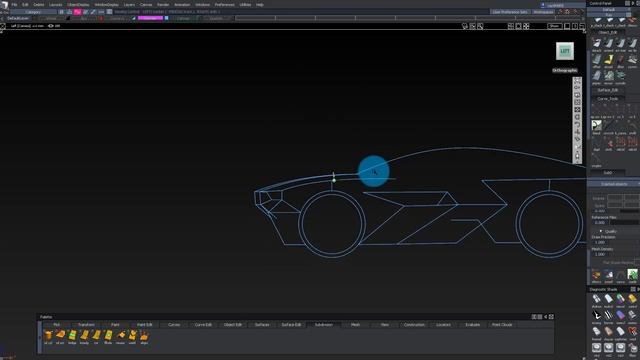Image resolution: width=640 pixels, height=360 pixels.
Task: Select the purple highlighted layer in the layer bar
Action: [x=150, y=18]
